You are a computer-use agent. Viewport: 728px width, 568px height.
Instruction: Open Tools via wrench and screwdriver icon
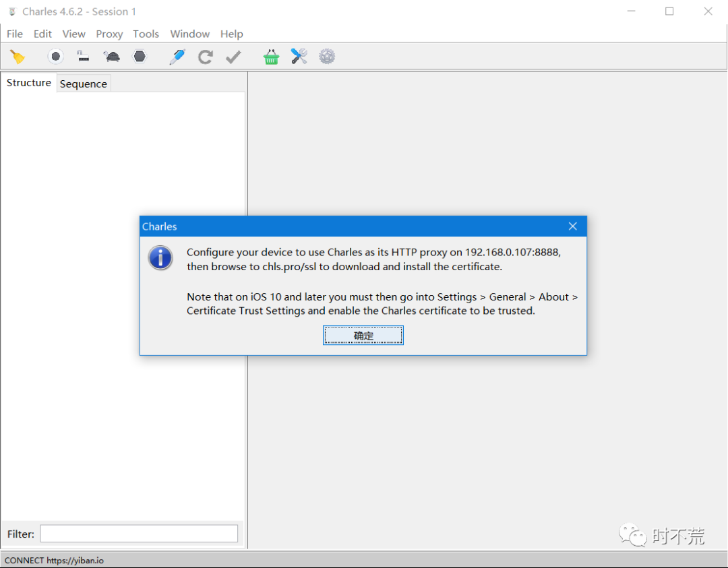[299, 57]
